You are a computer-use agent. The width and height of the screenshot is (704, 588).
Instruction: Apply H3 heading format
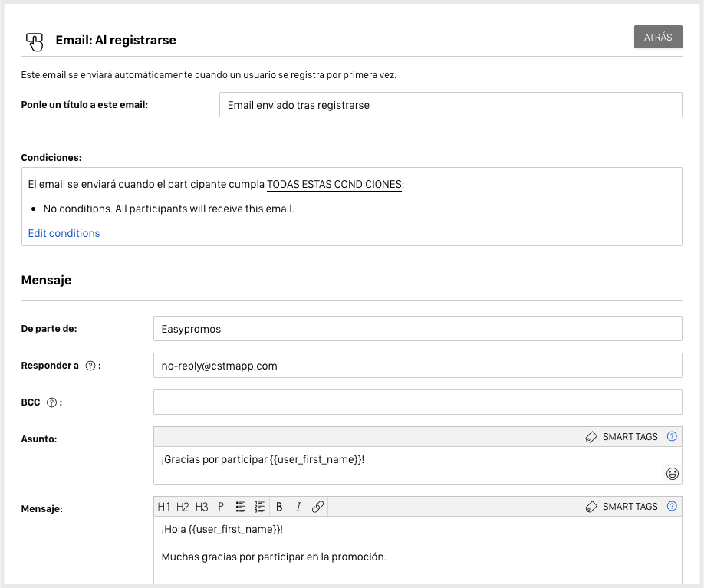coord(202,507)
